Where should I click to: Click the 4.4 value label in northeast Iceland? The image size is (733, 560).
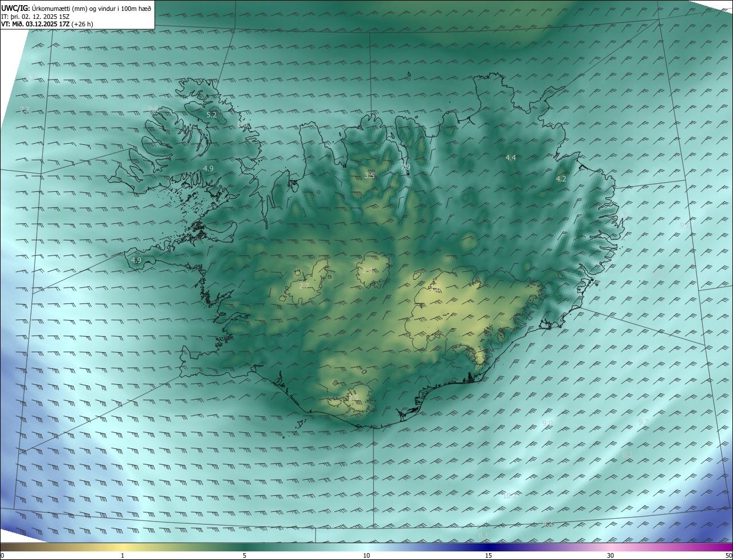tap(511, 157)
